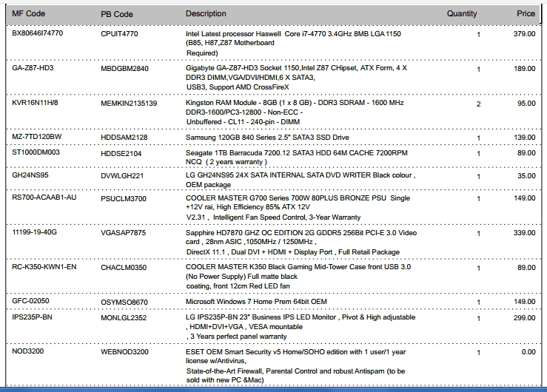Click the Price column header
This screenshot has height=392, width=547.
pyautogui.click(x=526, y=13)
